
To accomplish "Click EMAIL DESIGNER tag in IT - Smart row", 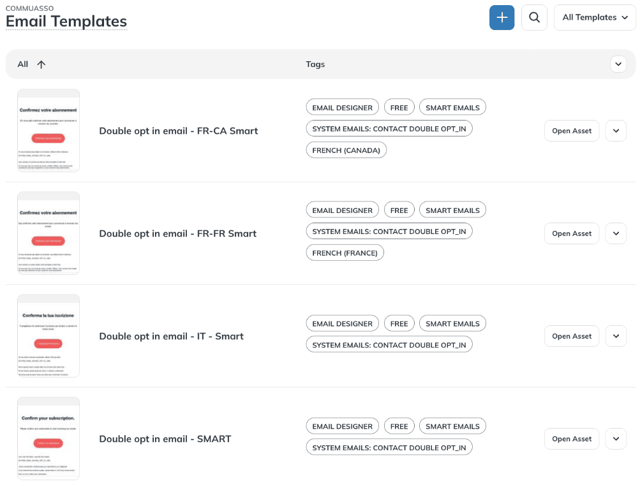I will (x=342, y=324).
